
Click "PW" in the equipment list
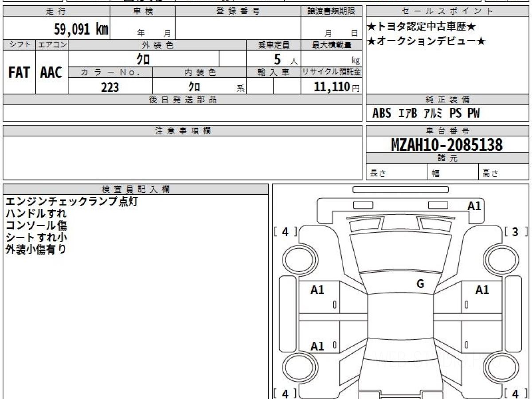pyautogui.click(x=474, y=113)
